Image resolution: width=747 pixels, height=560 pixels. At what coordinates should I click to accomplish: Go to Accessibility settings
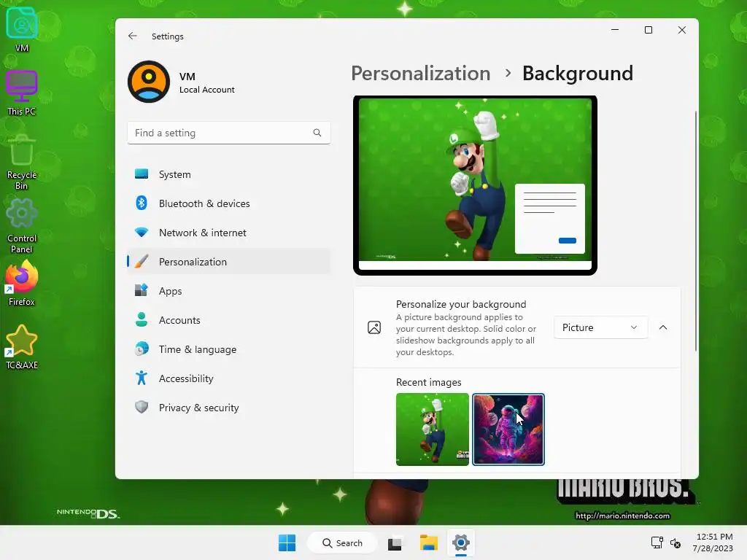click(228, 378)
